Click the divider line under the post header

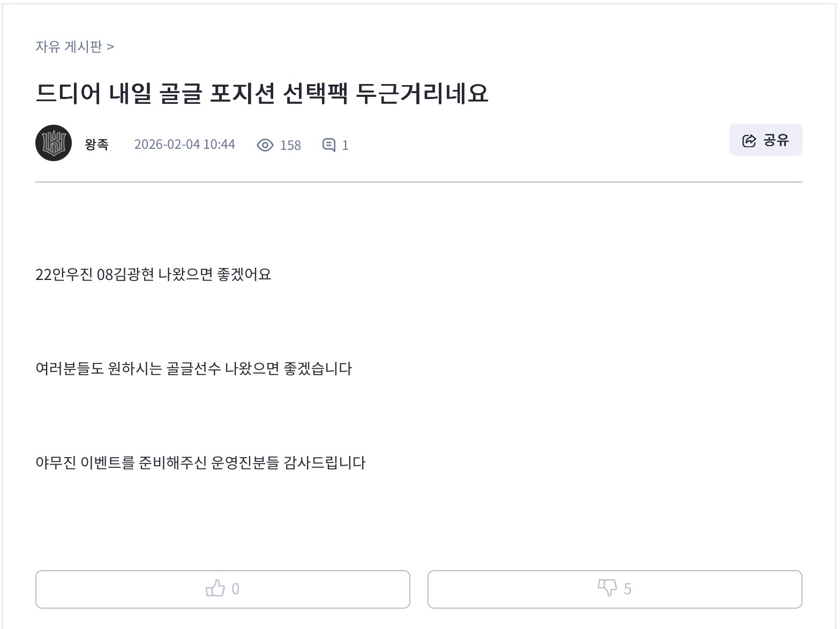[419, 182]
